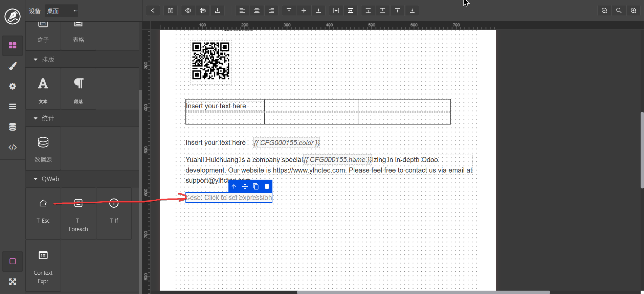The image size is (644, 294).
Task: Click the save icon in top toolbar
Action: tap(171, 10)
